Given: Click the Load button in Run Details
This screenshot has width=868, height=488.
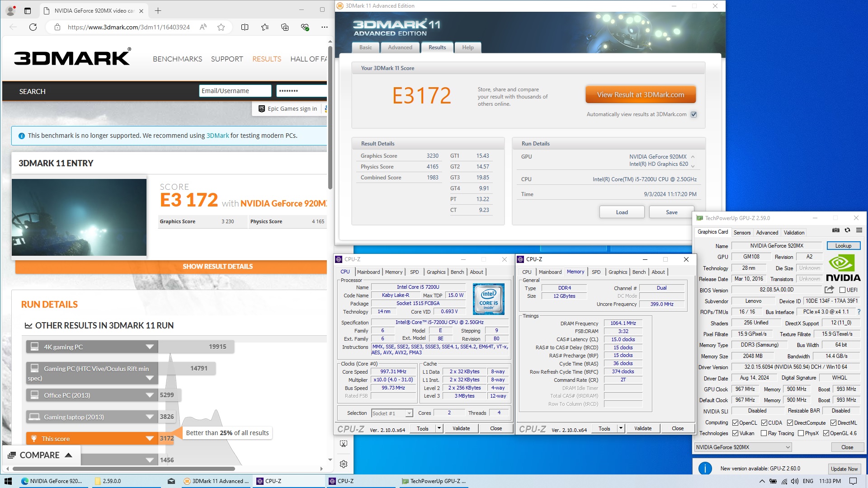Looking at the screenshot, I should (622, 212).
